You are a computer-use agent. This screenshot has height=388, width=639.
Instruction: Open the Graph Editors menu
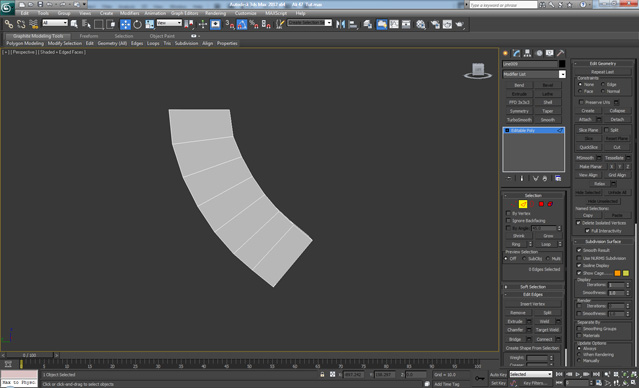pos(184,13)
